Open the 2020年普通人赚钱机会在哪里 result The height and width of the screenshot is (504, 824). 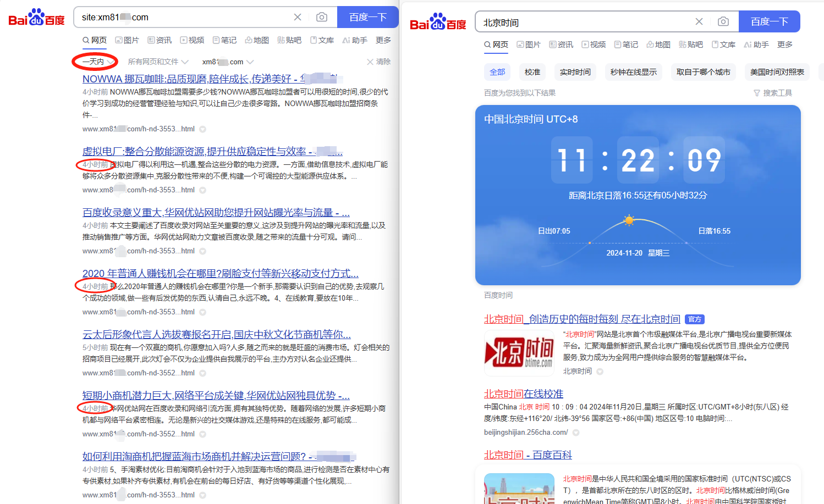[x=221, y=273]
